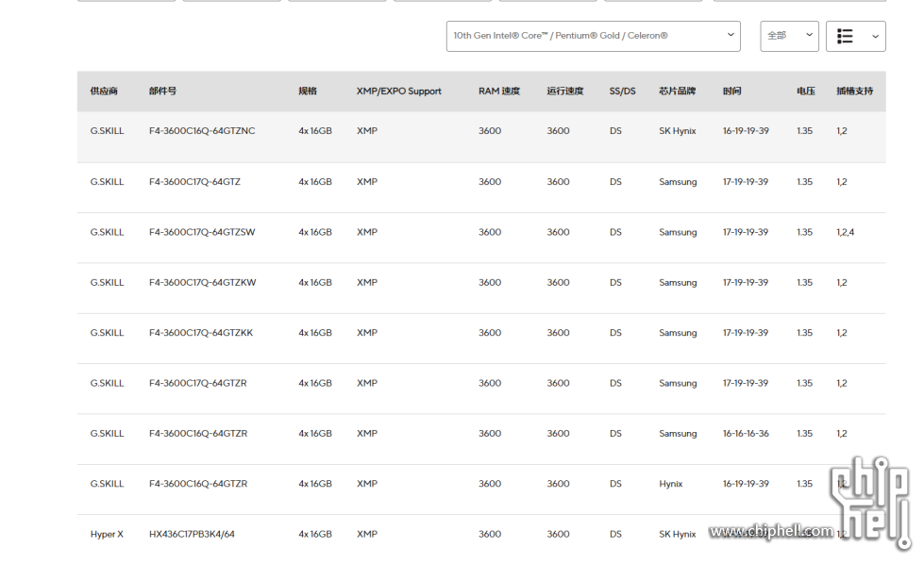Click G.SKILL vendor in the F4-3600C16Q-64GTZNC row
The width and height of the screenshot is (924, 564).
tap(107, 131)
